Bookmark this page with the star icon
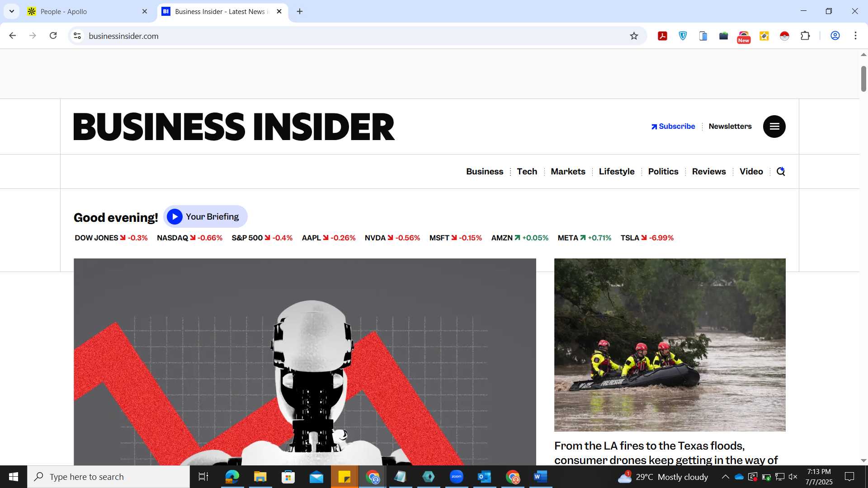This screenshot has width=868, height=488. pyautogui.click(x=634, y=36)
